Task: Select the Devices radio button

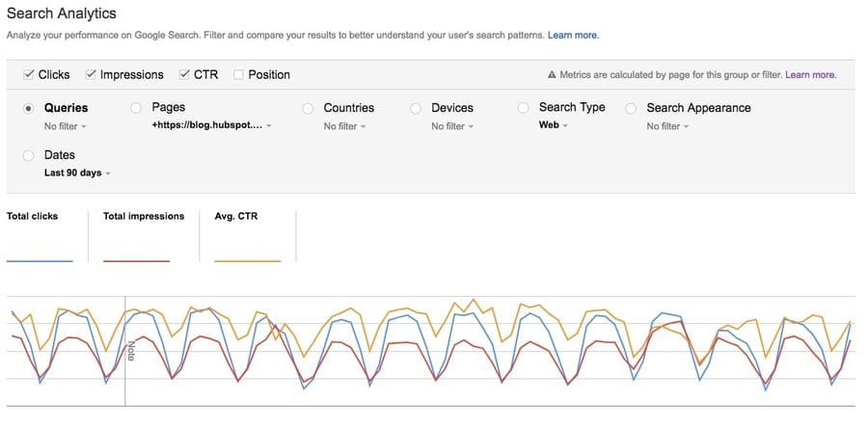Action: tap(415, 109)
